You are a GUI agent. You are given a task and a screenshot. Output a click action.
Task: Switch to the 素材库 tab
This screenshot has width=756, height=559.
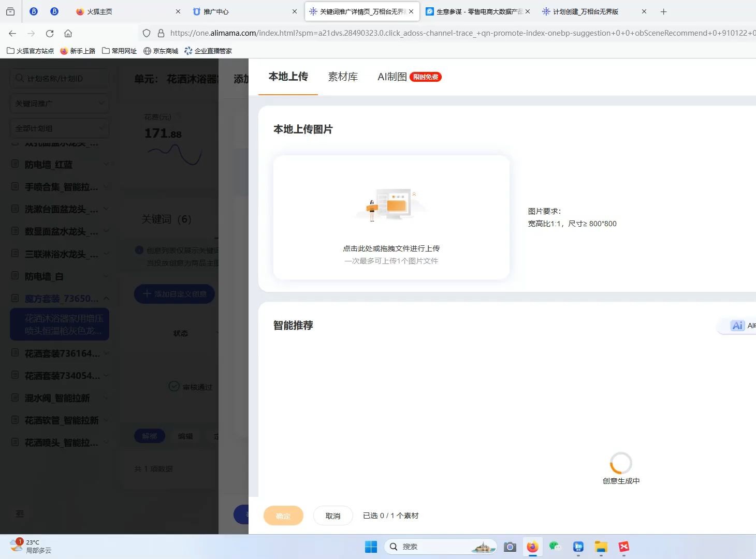coord(343,77)
